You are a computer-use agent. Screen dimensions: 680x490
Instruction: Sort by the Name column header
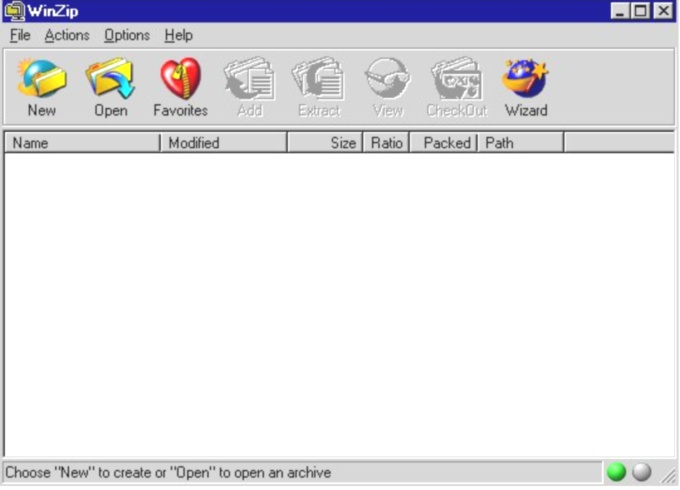pyautogui.click(x=82, y=143)
